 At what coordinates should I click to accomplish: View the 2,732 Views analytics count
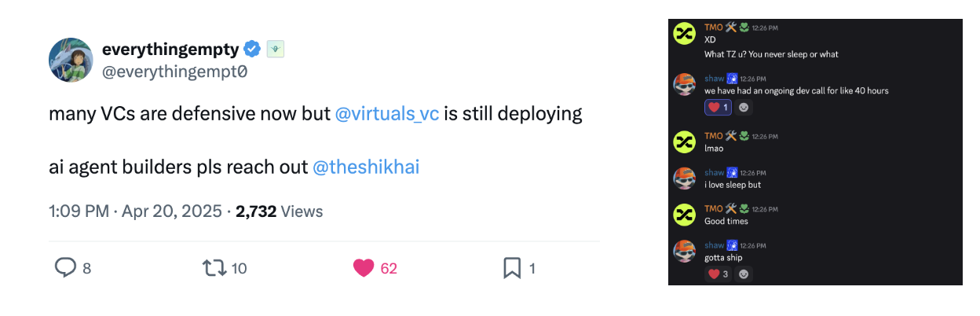point(279,211)
